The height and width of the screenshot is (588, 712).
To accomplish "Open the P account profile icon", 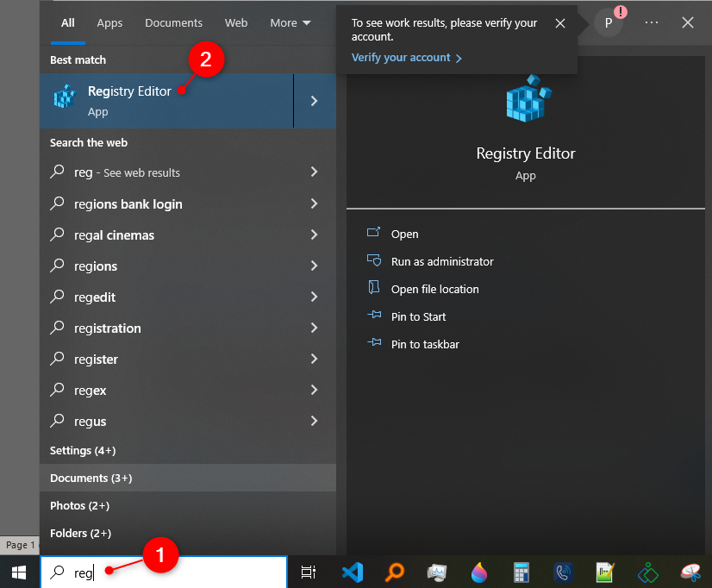I will point(609,22).
